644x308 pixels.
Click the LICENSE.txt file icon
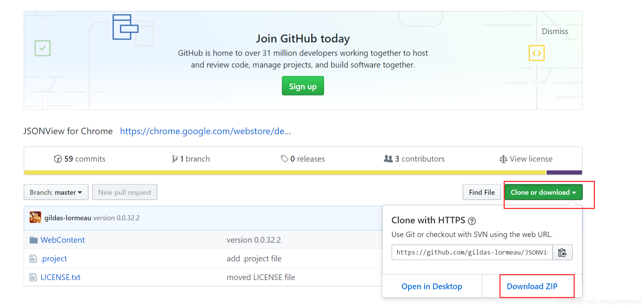[33, 278]
